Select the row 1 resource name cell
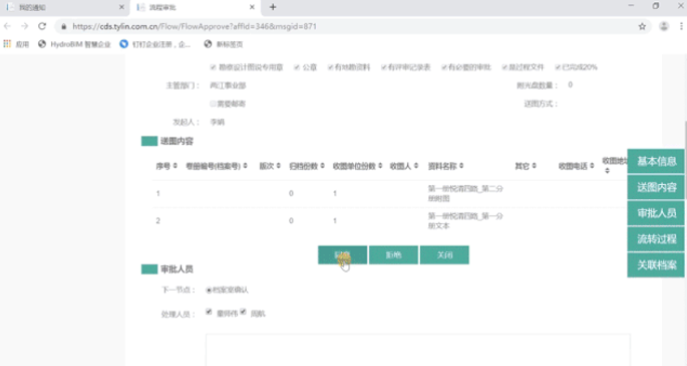Image resolution: width=687 pixels, height=366 pixels. click(x=465, y=193)
